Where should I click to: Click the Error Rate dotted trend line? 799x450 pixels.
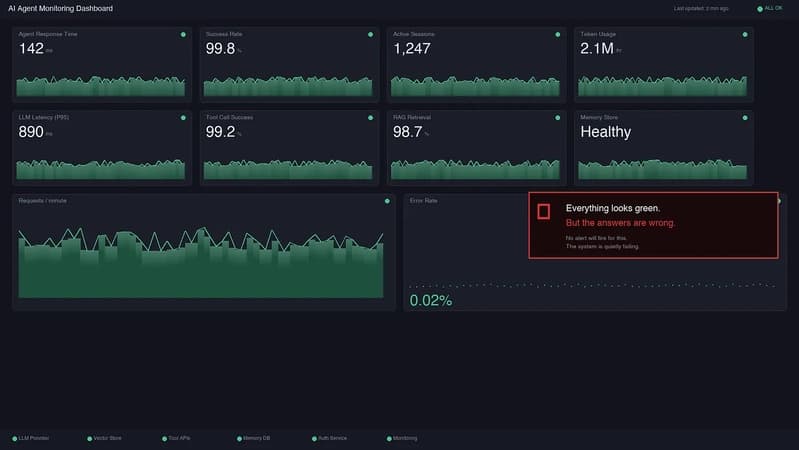coord(592,285)
